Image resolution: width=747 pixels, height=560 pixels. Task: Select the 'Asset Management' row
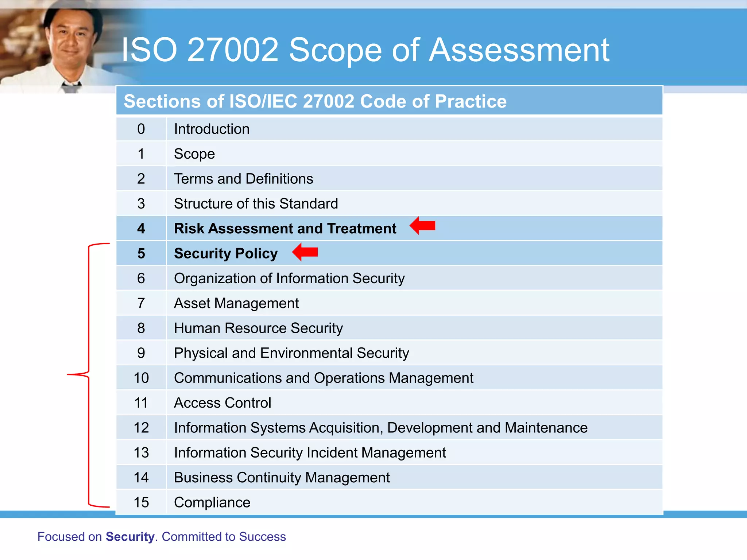(389, 303)
